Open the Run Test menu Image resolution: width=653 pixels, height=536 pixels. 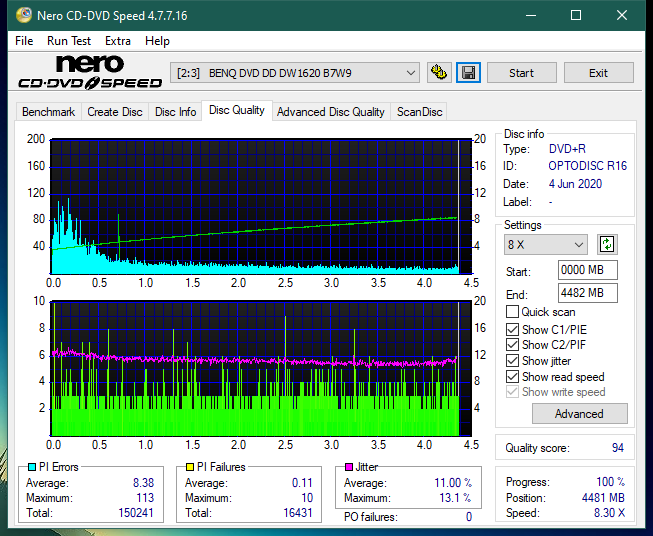[69, 41]
